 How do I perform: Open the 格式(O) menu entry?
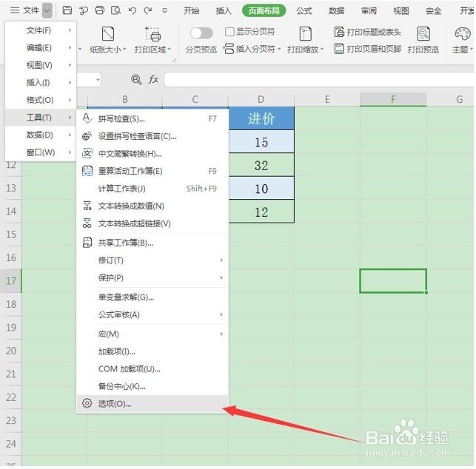click(41, 100)
